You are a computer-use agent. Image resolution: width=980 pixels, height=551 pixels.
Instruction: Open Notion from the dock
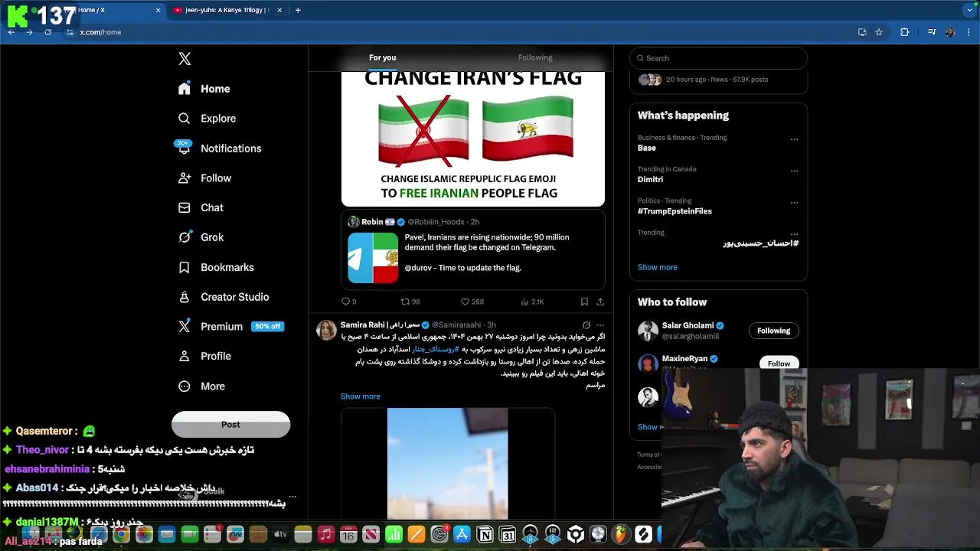click(485, 534)
